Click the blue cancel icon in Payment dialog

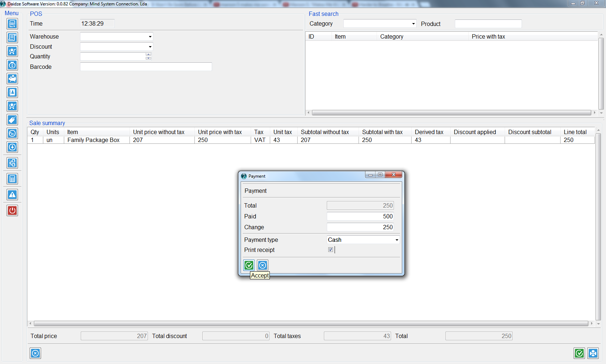point(263,265)
